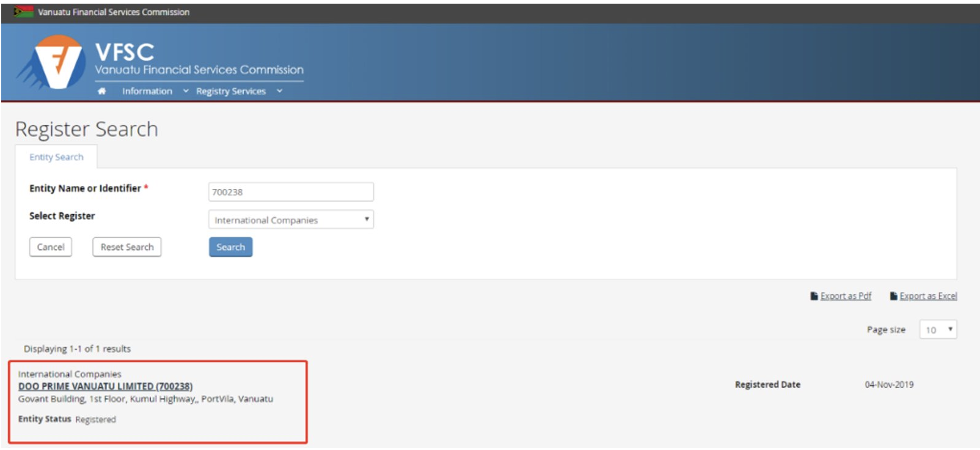Open DOO PRIME VANUATU LIMITED (700238) link
Viewport: 980px width, 450px height.
[105, 386]
